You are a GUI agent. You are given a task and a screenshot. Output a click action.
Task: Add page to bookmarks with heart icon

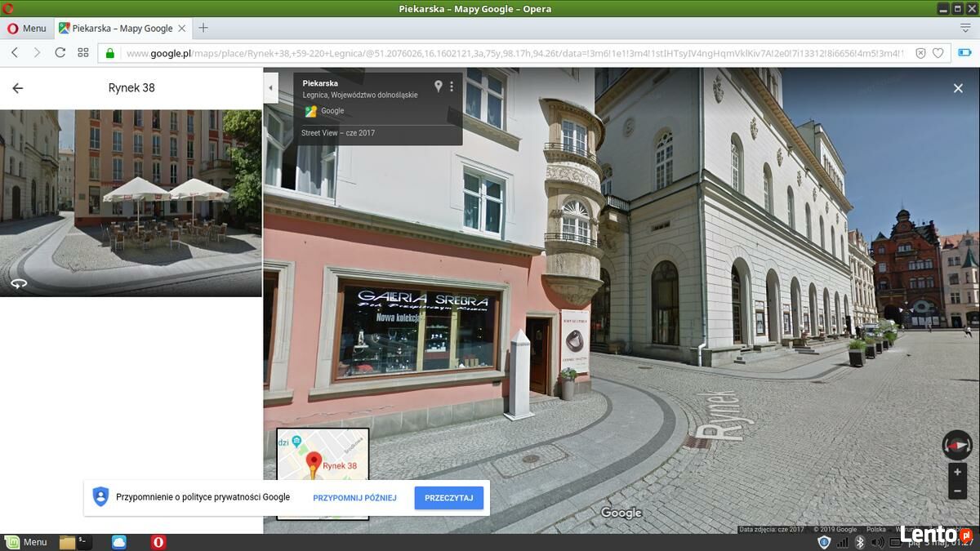[938, 53]
